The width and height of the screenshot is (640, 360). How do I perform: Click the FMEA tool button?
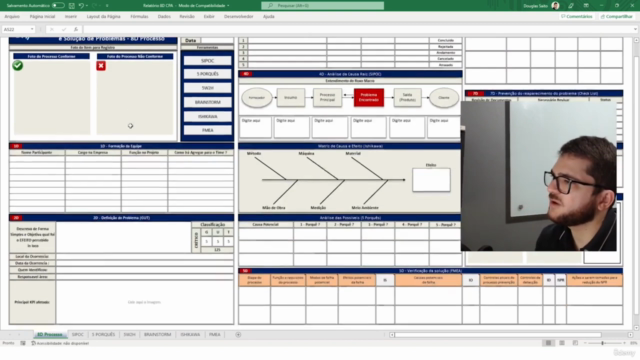(x=207, y=130)
